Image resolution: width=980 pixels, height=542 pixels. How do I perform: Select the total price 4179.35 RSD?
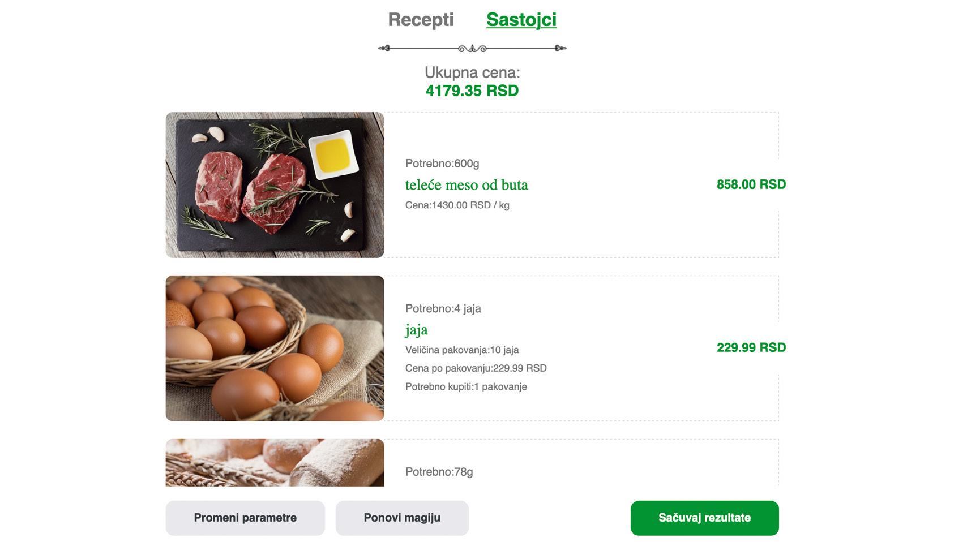[472, 91]
